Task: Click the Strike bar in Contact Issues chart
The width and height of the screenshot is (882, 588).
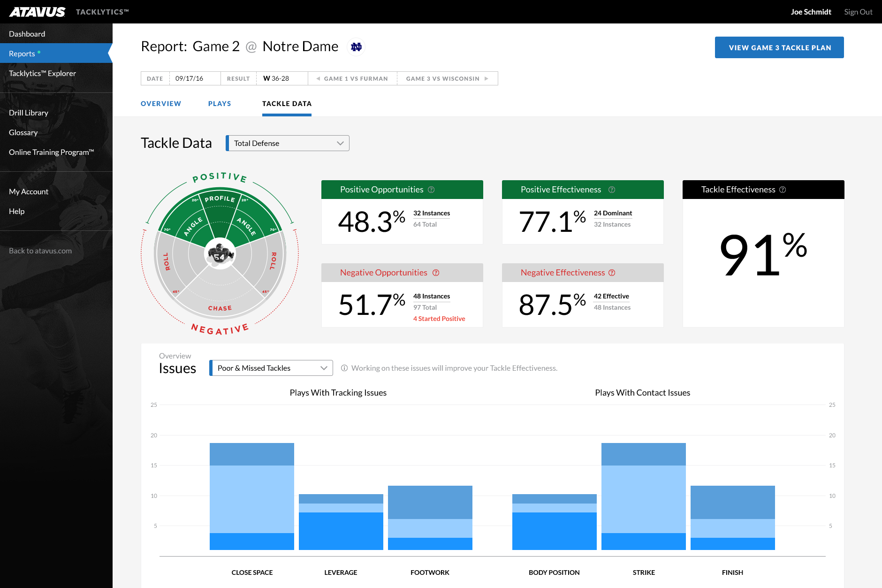Action: (643, 496)
